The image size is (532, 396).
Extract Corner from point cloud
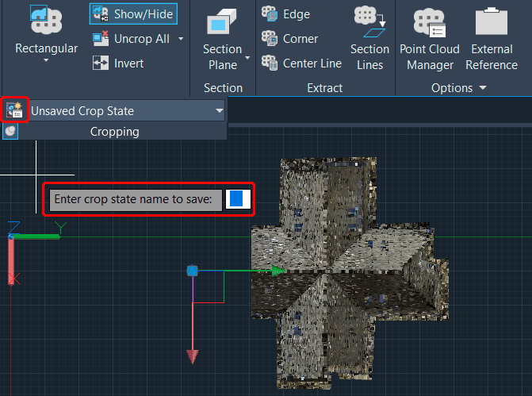[289, 38]
